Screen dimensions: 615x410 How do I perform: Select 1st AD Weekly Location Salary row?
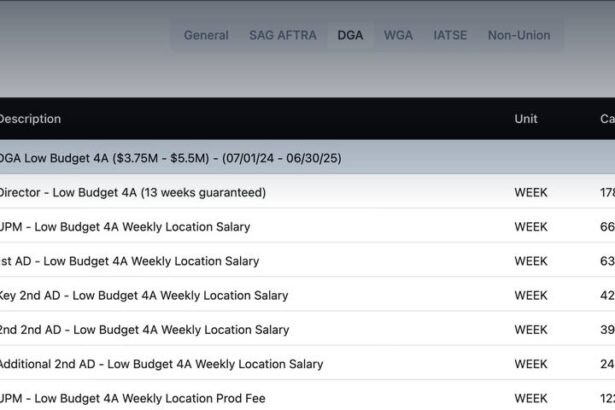coord(308,261)
